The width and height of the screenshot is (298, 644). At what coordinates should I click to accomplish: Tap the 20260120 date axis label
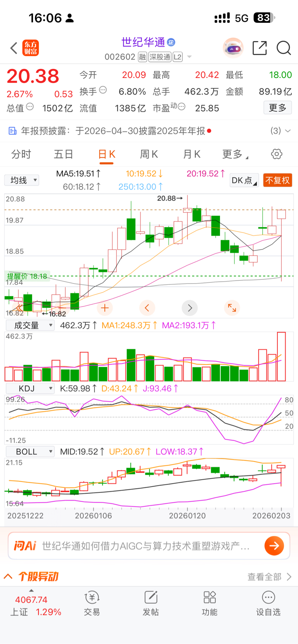[x=187, y=516]
